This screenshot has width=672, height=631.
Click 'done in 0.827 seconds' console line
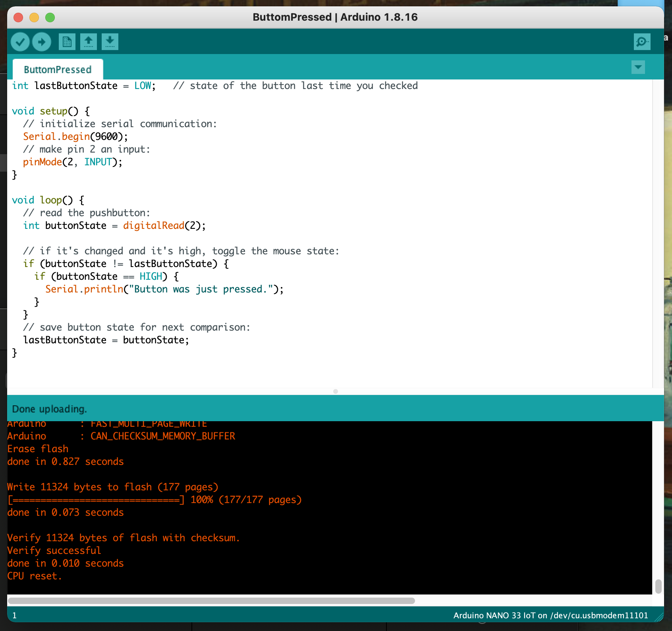(66, 462)
